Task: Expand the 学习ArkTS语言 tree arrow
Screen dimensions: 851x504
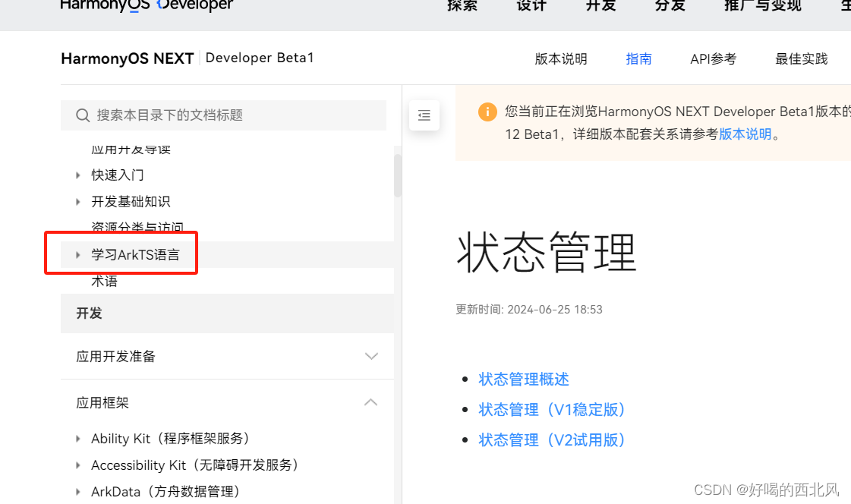Action: point(78,255)
